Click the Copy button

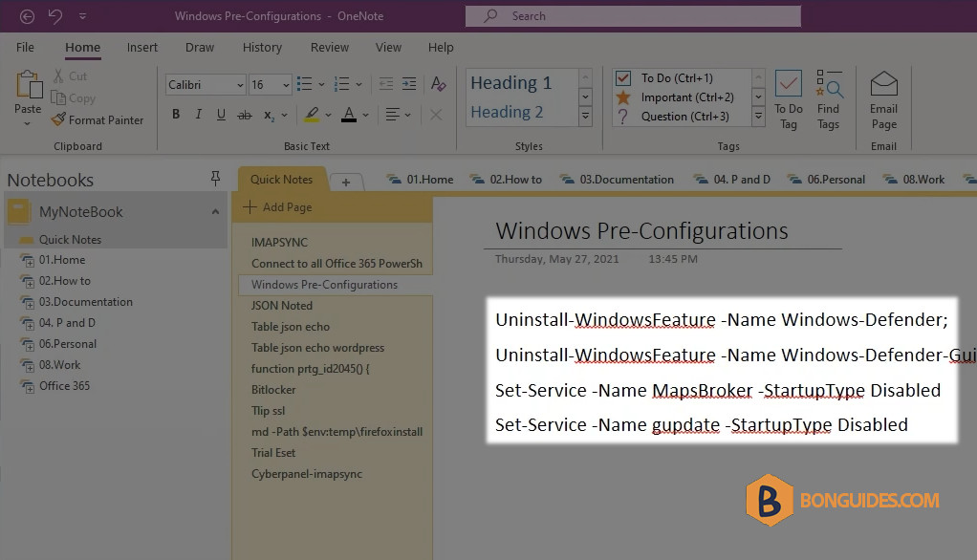73,97
